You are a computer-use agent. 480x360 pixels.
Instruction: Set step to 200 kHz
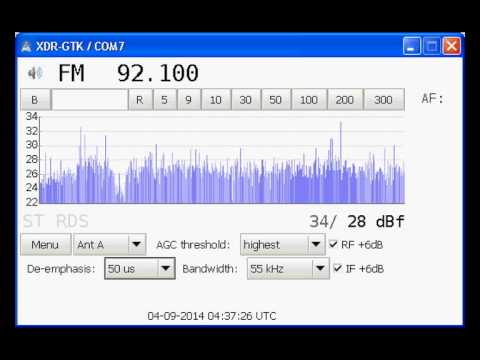[345, 100]
